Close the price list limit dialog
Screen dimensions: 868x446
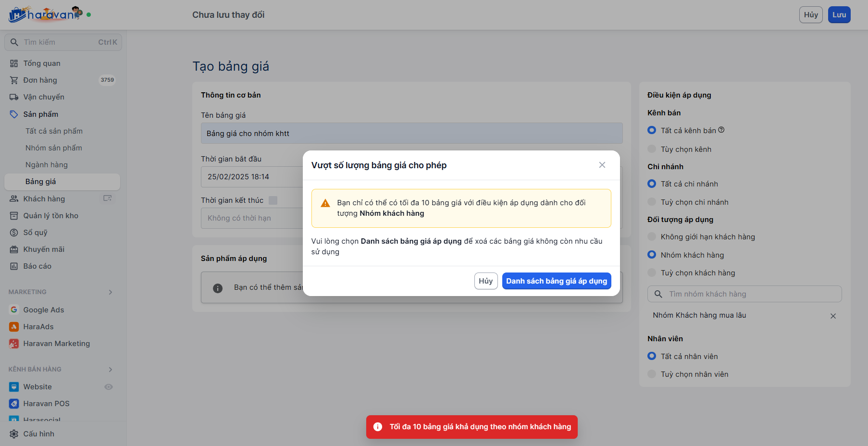click(602, 165)
